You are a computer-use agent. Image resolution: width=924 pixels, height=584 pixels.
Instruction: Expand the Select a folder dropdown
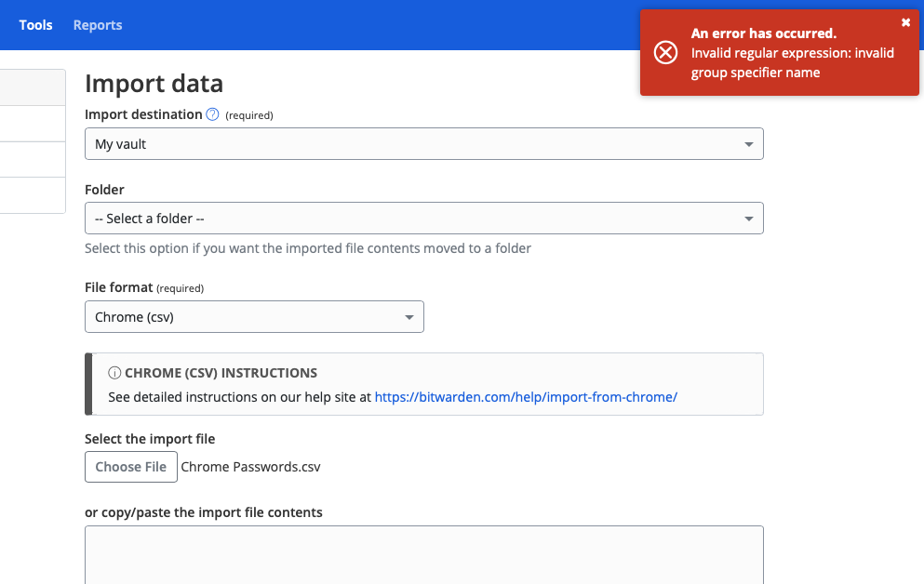[x=423, y=219]
